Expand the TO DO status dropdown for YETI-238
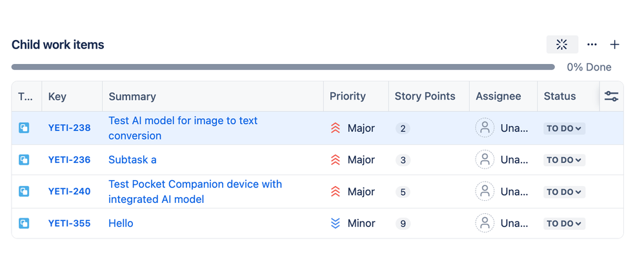 (x=564, y=129)
